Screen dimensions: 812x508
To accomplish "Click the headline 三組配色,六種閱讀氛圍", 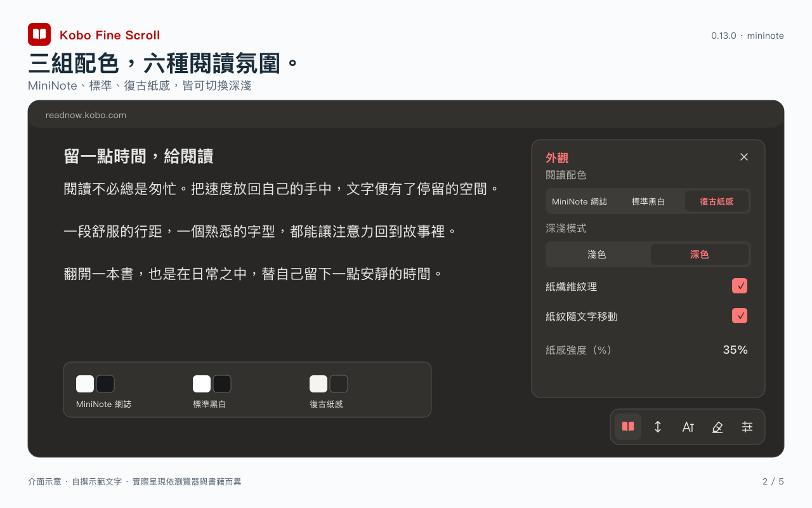I will click(x=164, y=64).
